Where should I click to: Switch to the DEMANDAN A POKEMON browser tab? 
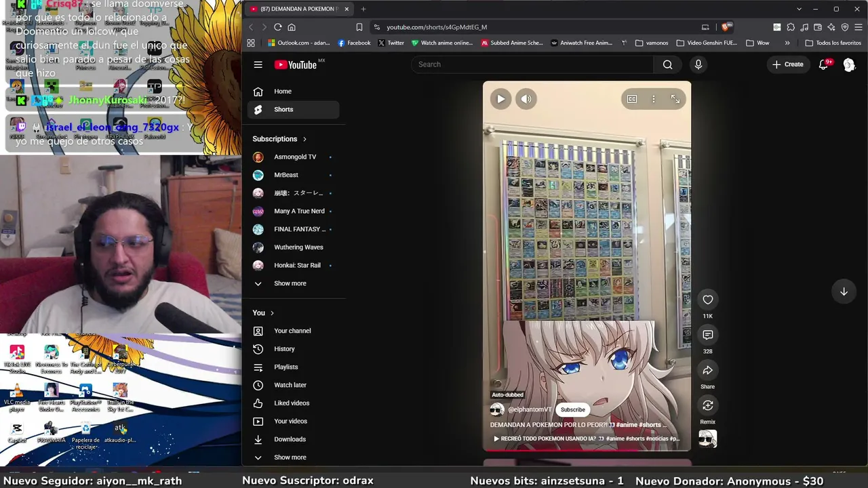[298, 9]
